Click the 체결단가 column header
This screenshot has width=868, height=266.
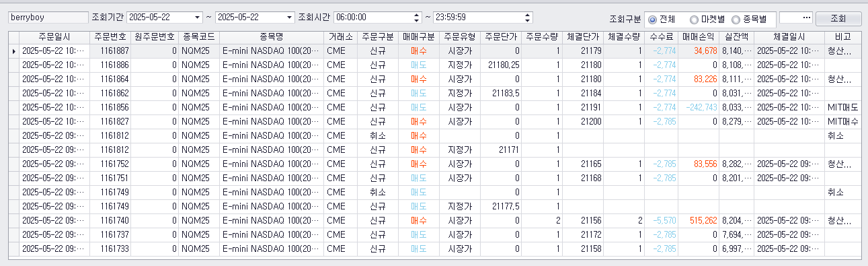583,36
